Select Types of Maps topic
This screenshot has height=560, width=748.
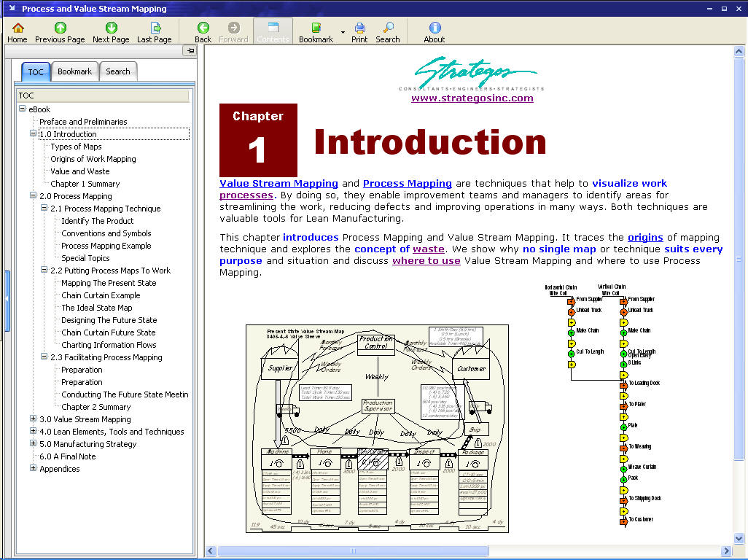[x=76, y=147]
